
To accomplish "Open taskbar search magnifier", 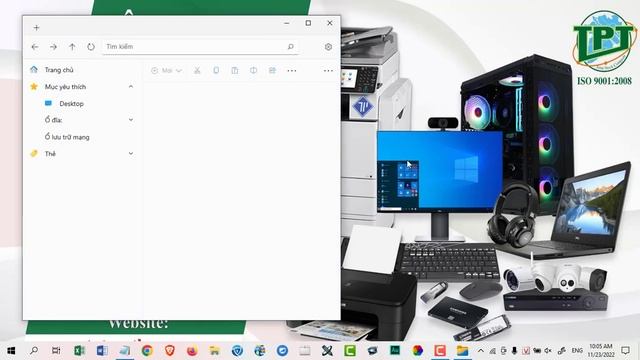I will click(x=34, y=351).
